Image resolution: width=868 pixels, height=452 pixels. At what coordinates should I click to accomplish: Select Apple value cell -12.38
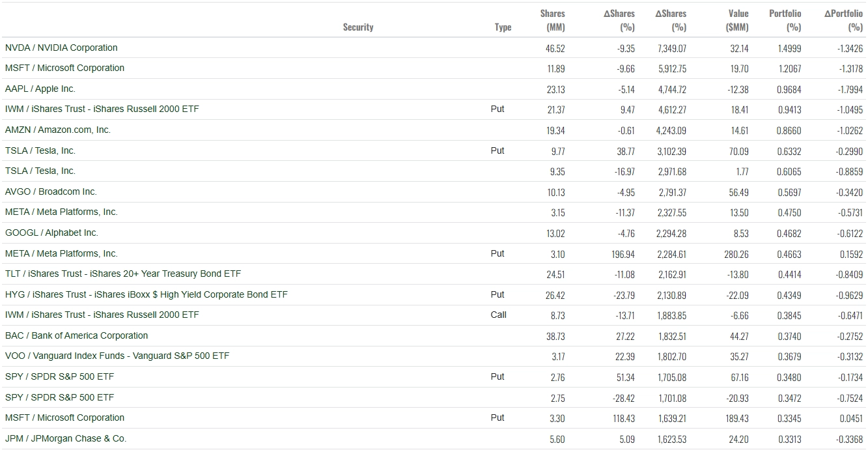click(x=738, y=89)
